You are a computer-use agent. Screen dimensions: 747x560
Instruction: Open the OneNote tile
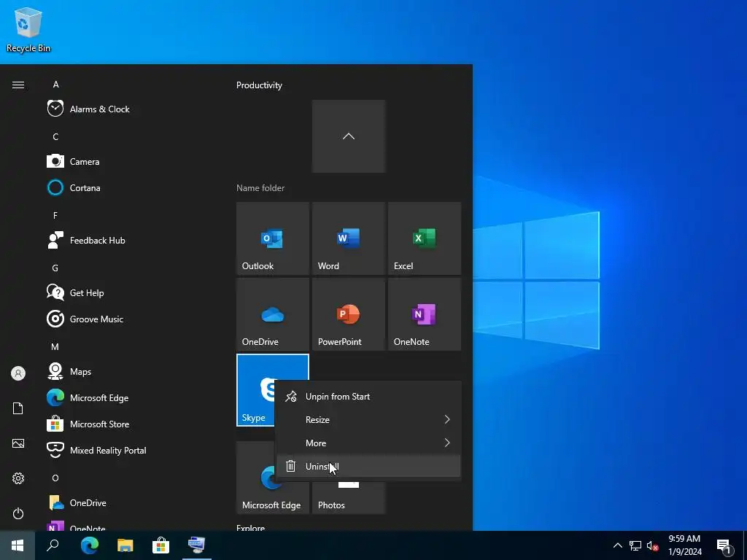425,314
